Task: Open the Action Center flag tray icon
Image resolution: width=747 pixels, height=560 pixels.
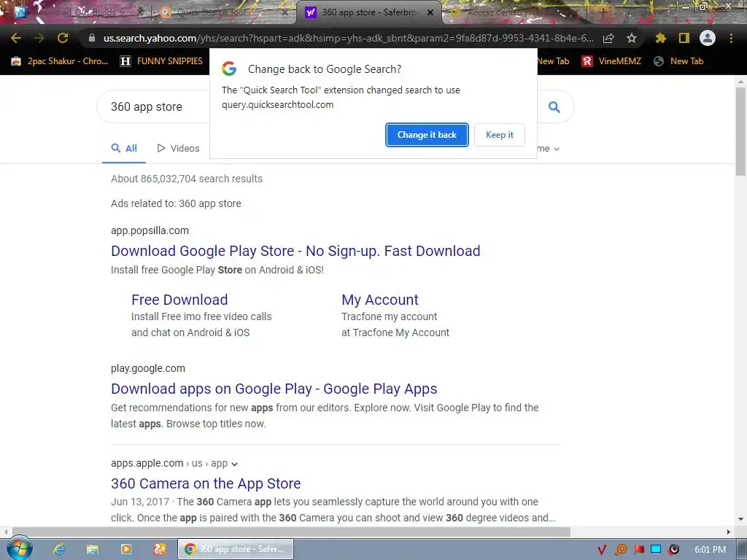Action: [638, 550]
